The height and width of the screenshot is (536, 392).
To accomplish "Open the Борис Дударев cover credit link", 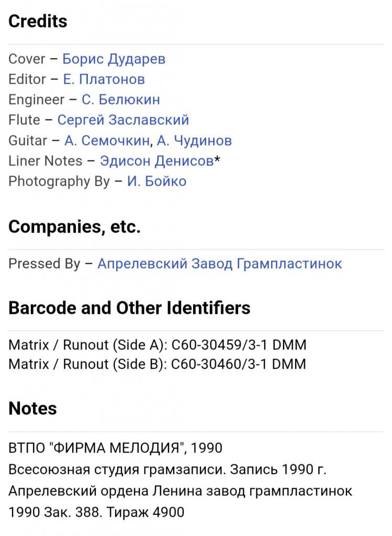I will tap(114, 59).
